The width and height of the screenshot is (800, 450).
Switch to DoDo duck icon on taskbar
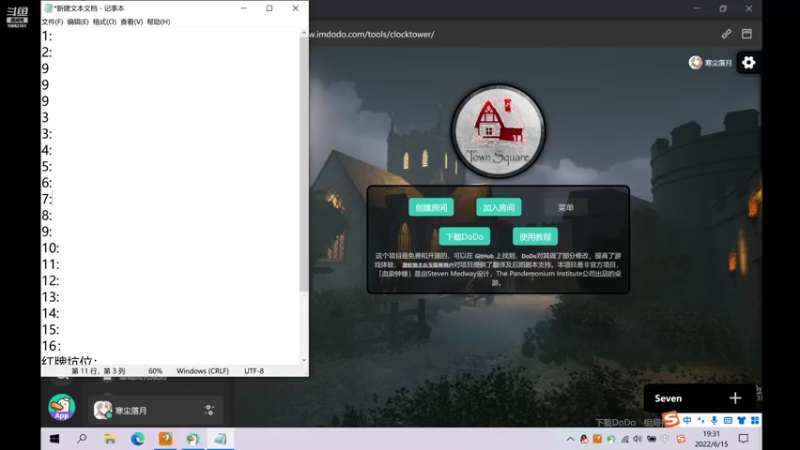193,439
